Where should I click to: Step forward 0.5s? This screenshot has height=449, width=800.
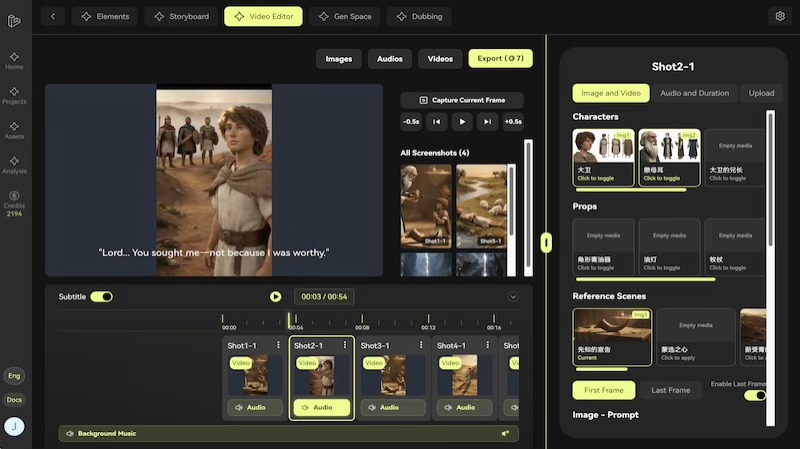point(513,121)
